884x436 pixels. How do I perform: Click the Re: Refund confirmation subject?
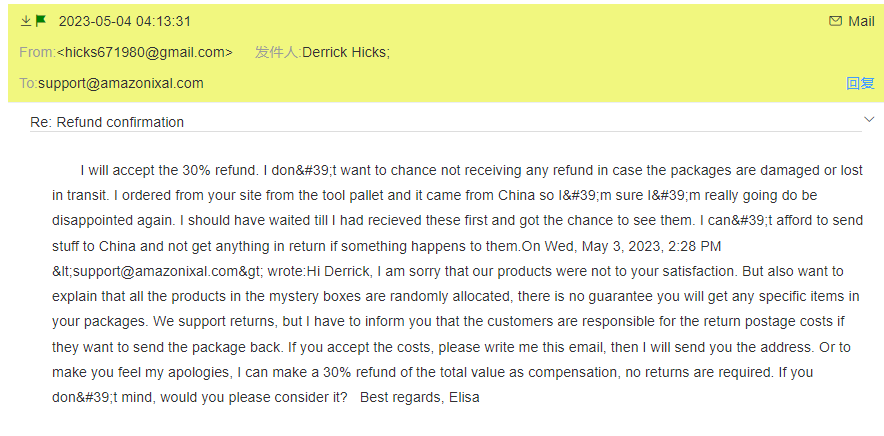coord(107,122)
